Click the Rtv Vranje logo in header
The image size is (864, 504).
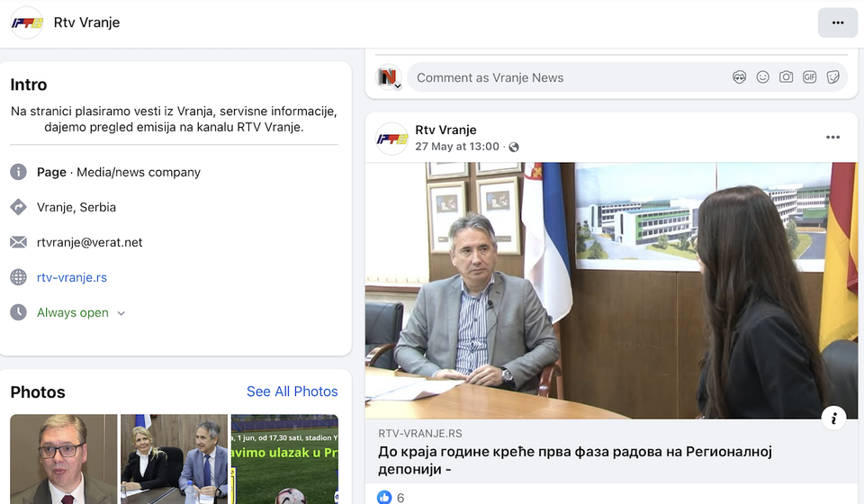[27, 22]
